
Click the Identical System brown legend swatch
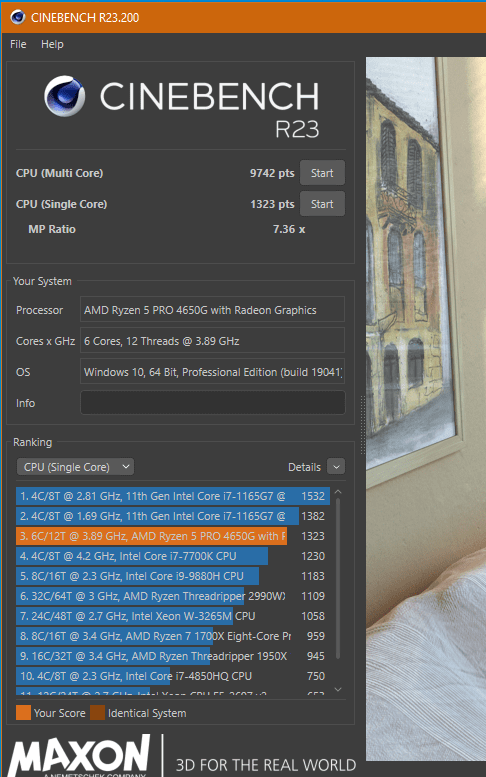98,713
